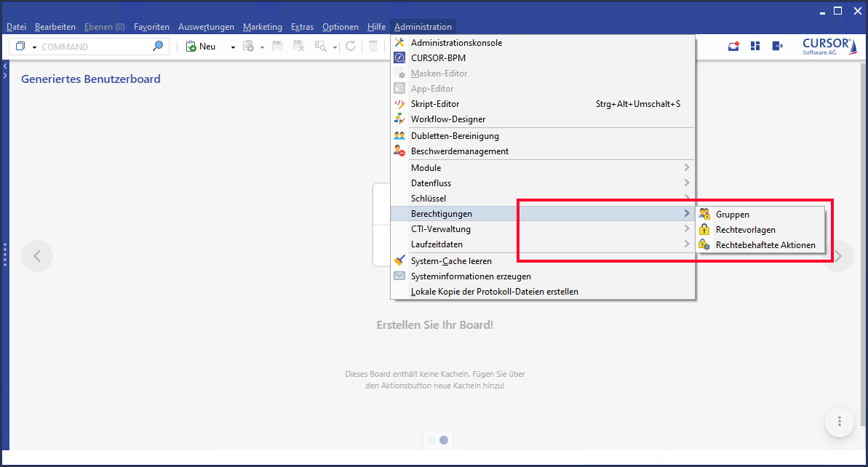Start the Workflow-Designer
868x467 pixels.
(447, 119)
